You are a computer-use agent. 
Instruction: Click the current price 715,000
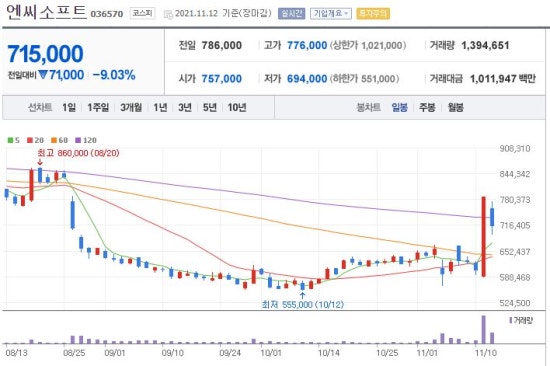[x=45, y=54]
